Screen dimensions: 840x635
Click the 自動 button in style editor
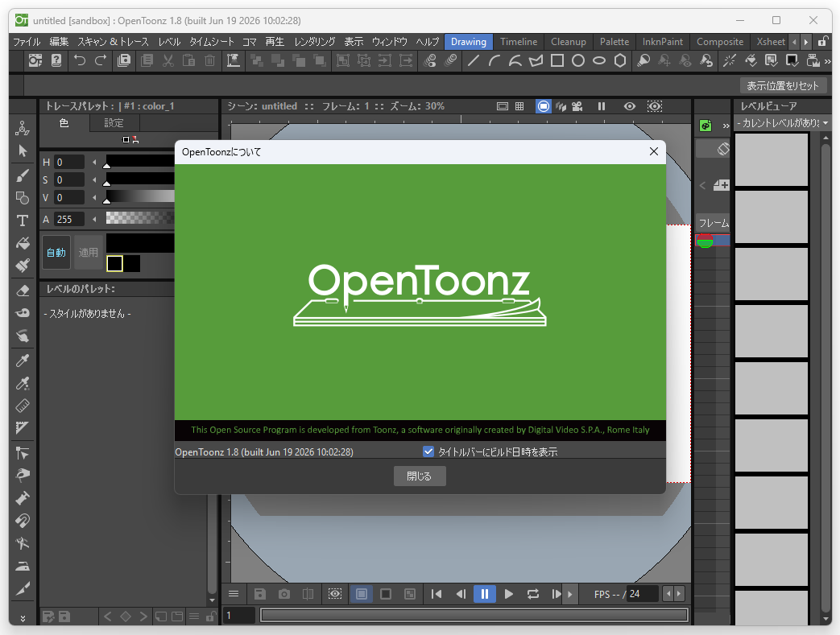56,252
